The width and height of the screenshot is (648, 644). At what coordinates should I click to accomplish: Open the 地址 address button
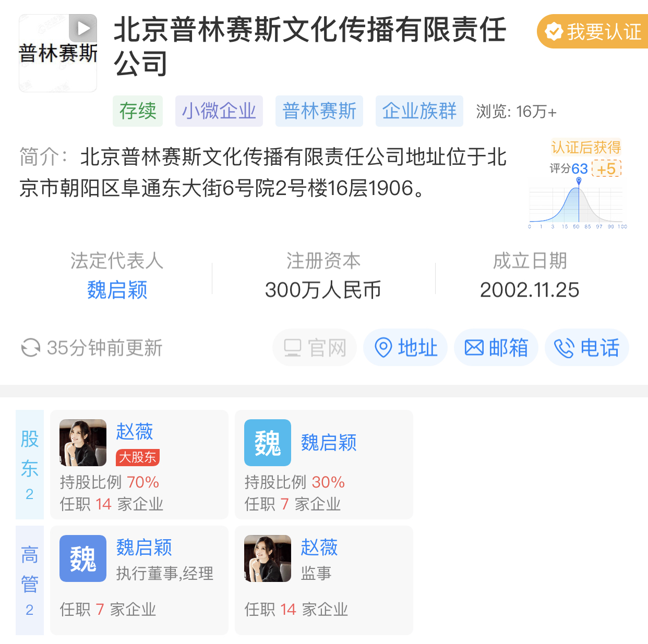pos(405,348)
